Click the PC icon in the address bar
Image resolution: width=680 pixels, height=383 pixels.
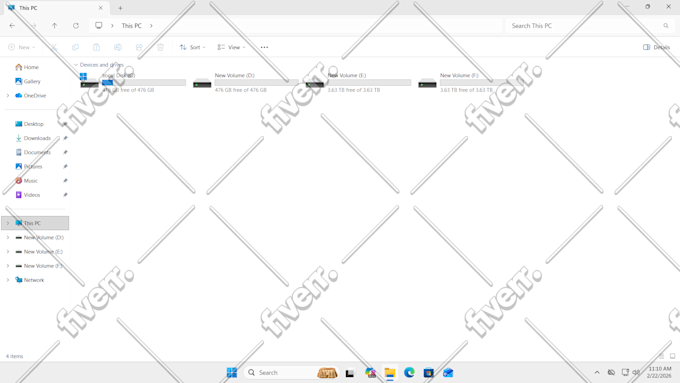pyautogui.click(x=99, y=26)
